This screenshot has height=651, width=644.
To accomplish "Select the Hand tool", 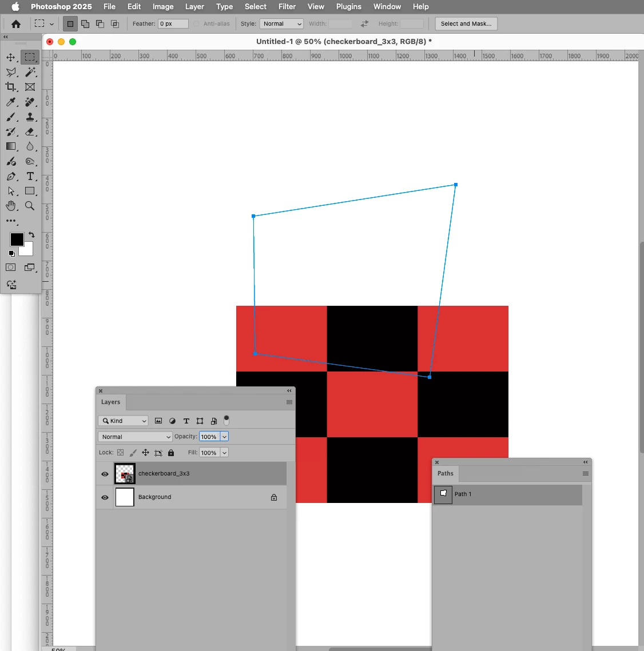I will 11,206.
